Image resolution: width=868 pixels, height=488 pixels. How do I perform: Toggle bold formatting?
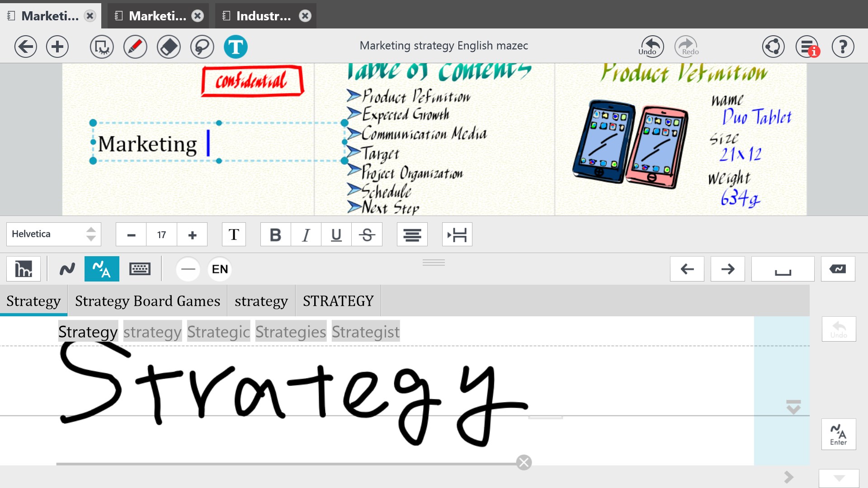click(275, 235)
